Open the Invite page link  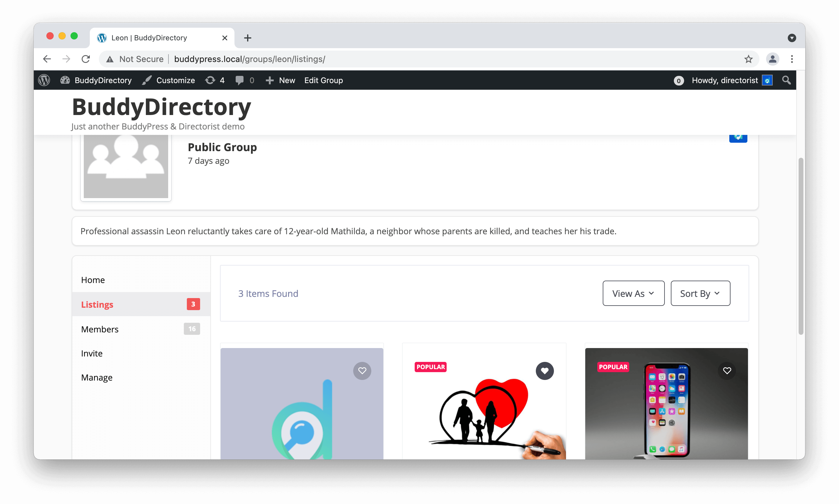coord(91,353)
